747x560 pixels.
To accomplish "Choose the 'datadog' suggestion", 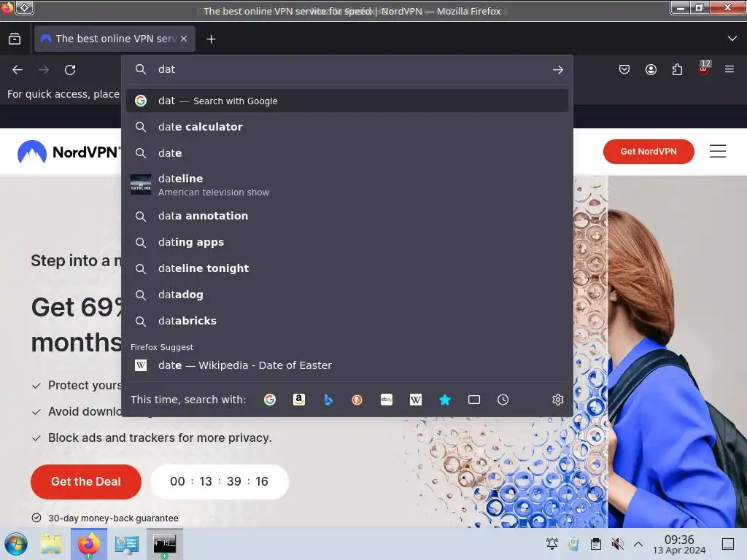I will (347, 295).
